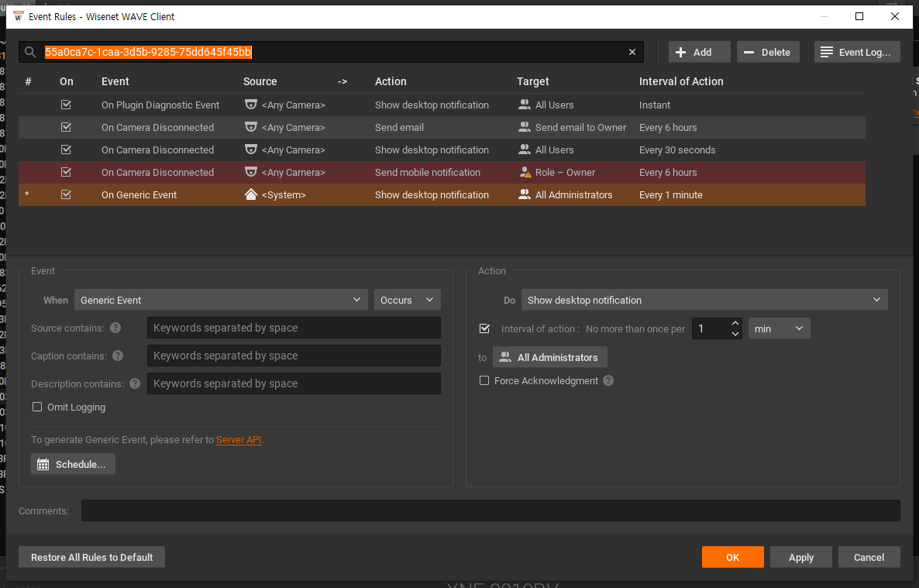The image size is (919, 588).
Task: Uncheck the Interval of action checkbox
Action: [484, 328]
